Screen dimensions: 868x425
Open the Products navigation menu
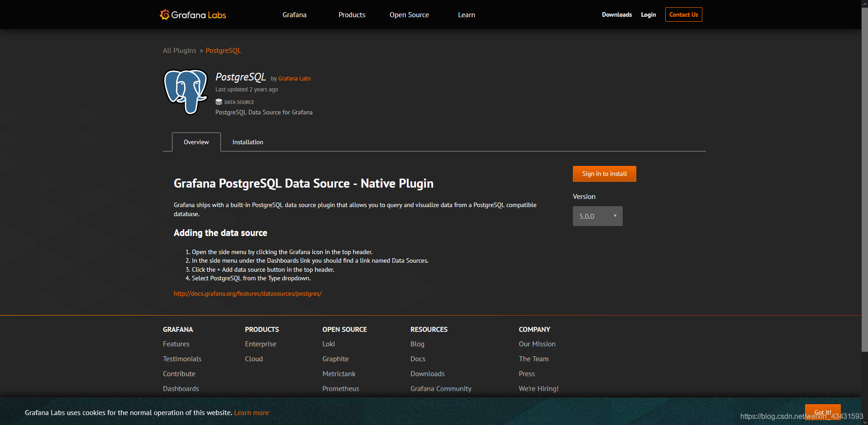(352, 15)
